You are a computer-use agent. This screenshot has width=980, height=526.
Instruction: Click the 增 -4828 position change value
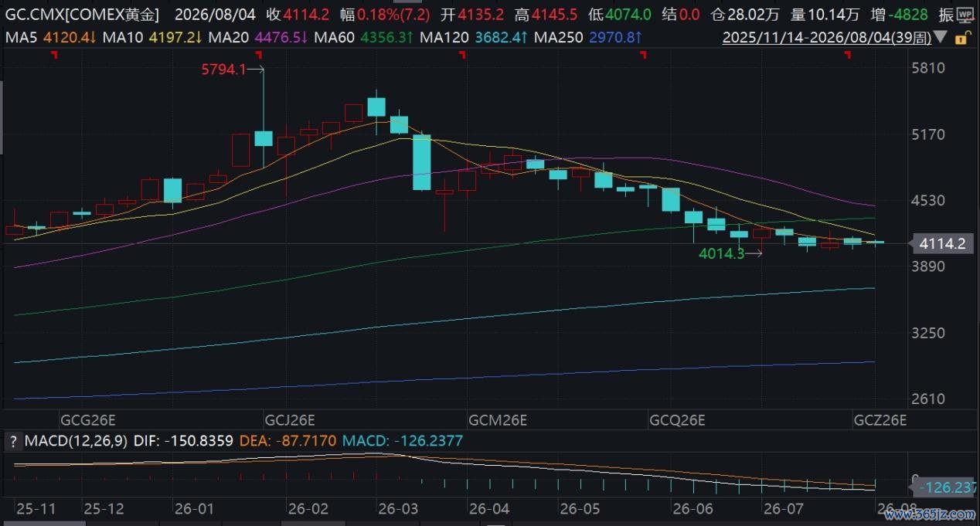(898, 15)
